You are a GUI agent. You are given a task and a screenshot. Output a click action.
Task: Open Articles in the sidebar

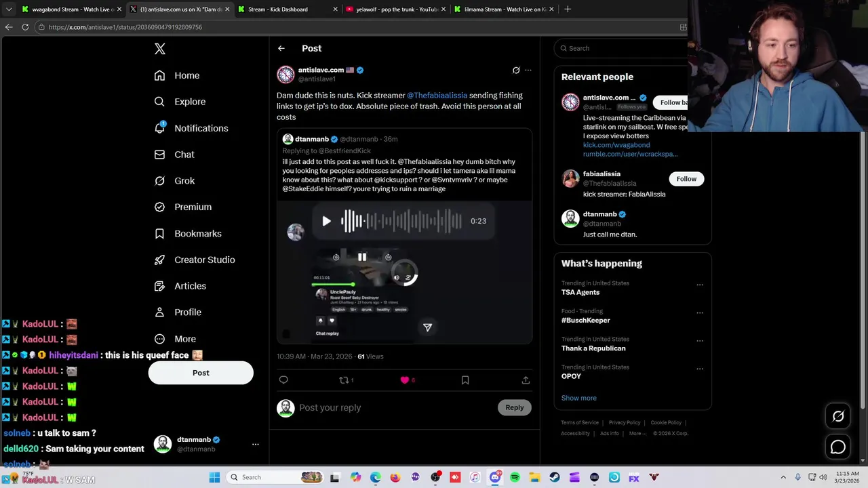tap(180, 286)
